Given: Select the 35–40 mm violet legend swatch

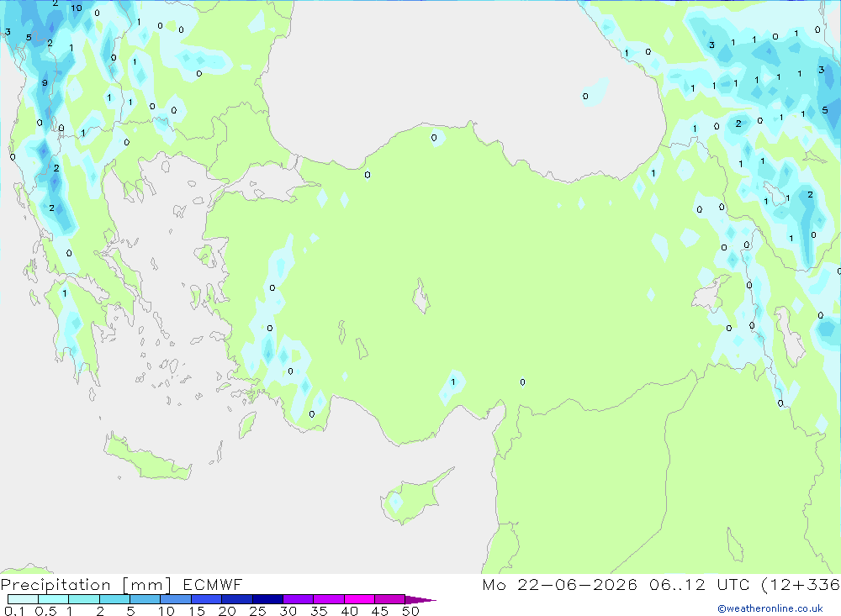Looking at the screenshot, I should 328,599.
